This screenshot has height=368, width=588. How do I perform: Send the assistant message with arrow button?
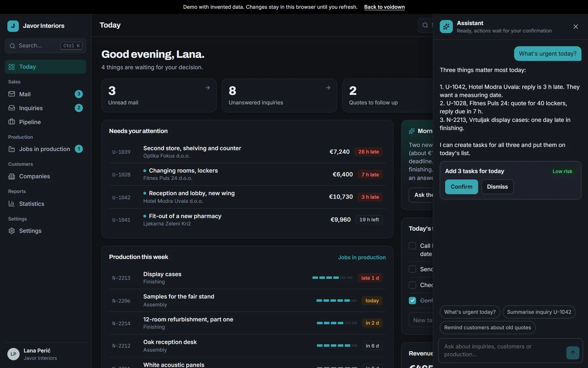[x=573, y=353]
